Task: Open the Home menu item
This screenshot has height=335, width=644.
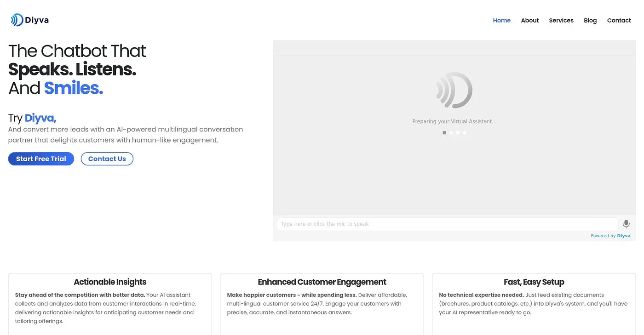Action: (501, 20)
